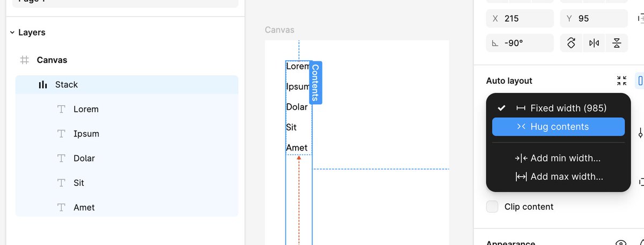Click the Canvas frame title label
644x245 pixels.
click(x=280, y=30)
